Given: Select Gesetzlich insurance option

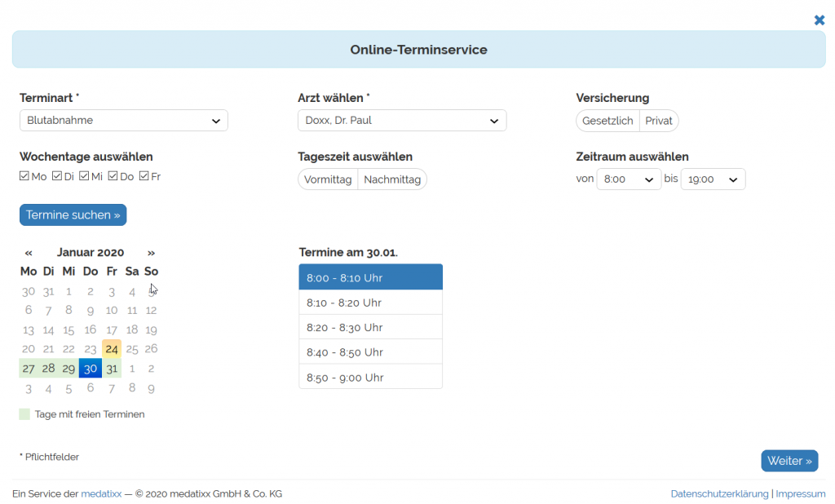Looking at the screenshot, I should coord(607,121).
